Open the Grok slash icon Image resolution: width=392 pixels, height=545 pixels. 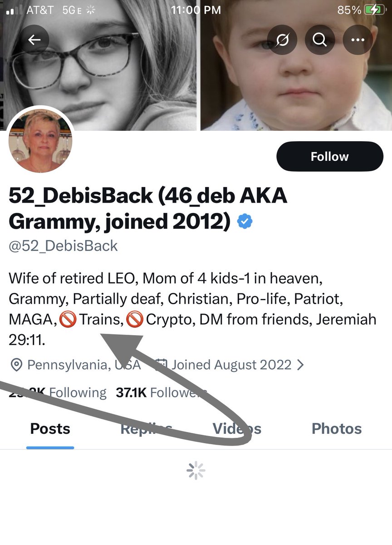282,40
